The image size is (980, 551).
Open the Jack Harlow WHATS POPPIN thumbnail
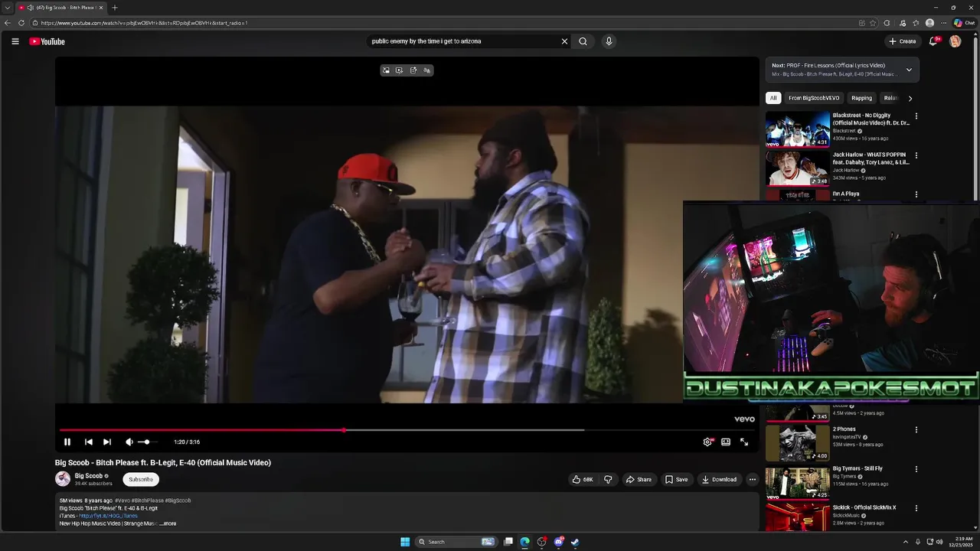coord(798,168)
